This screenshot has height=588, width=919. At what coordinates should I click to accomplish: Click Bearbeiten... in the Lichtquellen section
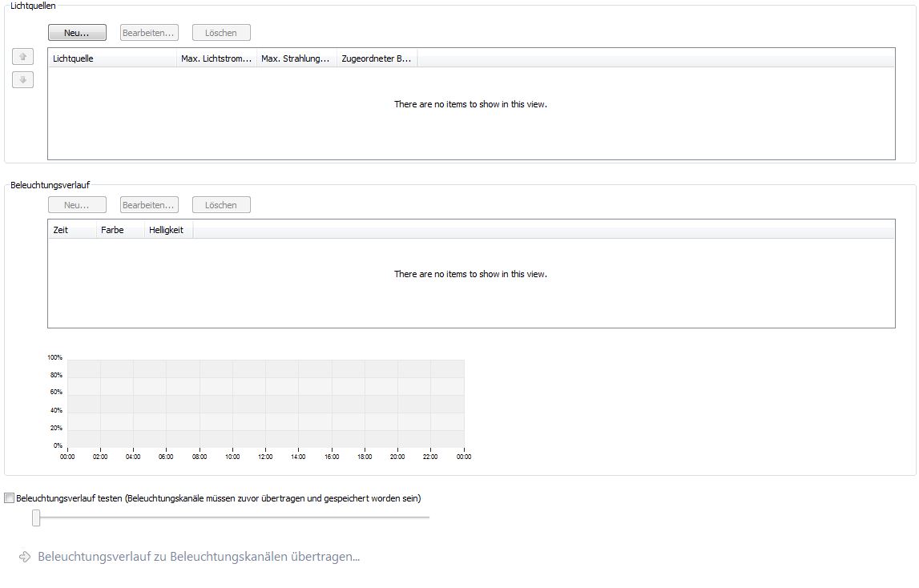tap(149, 33)
